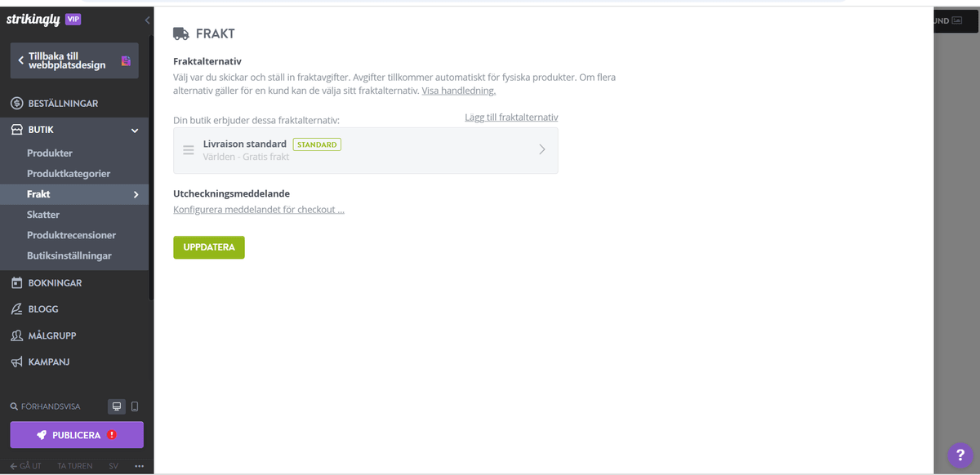Collapse the Butik section chevron

coord(135,130)
